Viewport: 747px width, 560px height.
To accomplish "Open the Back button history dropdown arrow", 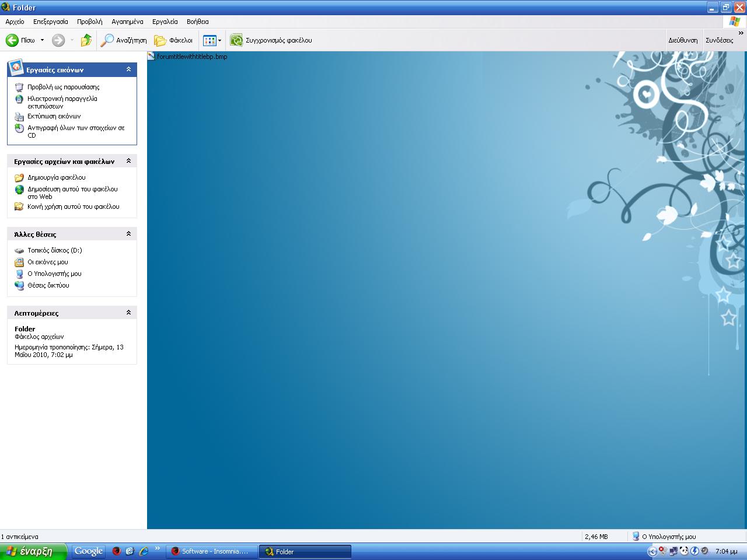I will coord(42,40).
